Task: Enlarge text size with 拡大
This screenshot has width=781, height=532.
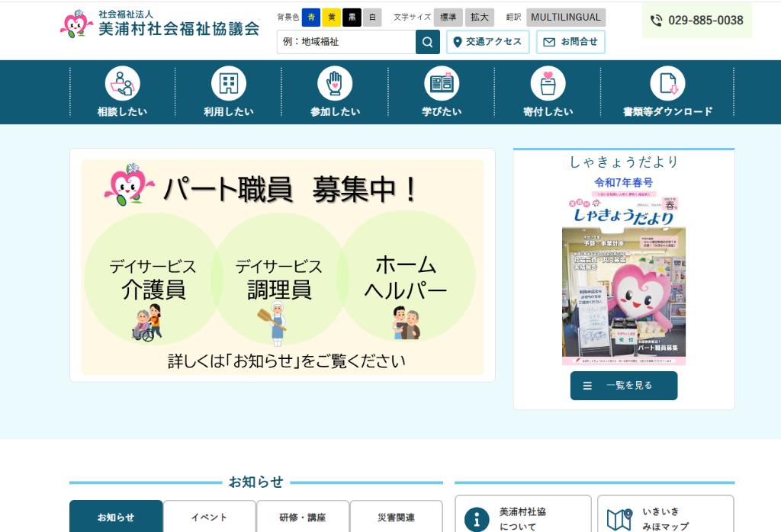Action: tap(480, 17)
